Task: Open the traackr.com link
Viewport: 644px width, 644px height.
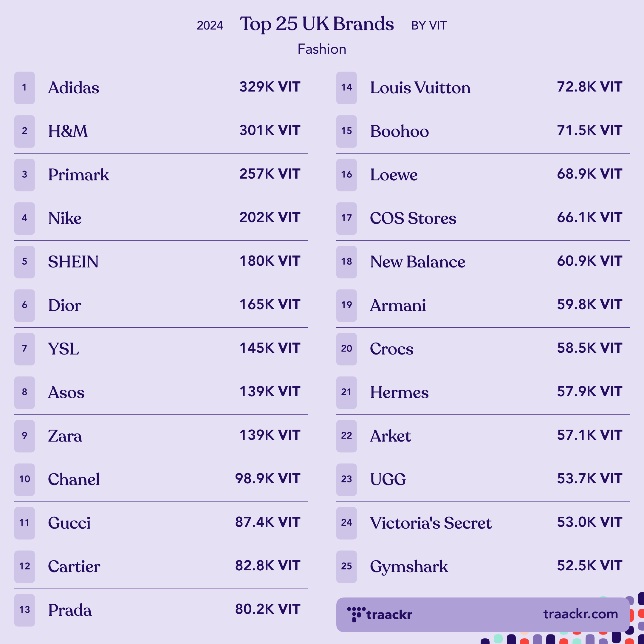Action: 581,614
